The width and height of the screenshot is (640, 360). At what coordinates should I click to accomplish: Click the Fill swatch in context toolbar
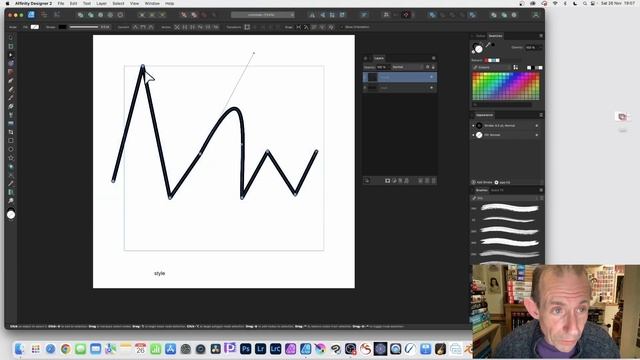35,27
